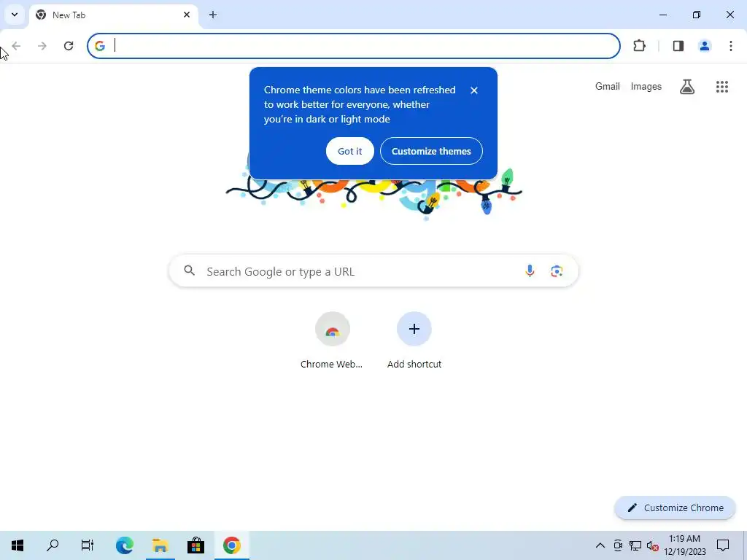This screenshot has width=747, height=560.
Task: Open Windows taskbar search
Action: pyautogui.click(x=53, y=545)
